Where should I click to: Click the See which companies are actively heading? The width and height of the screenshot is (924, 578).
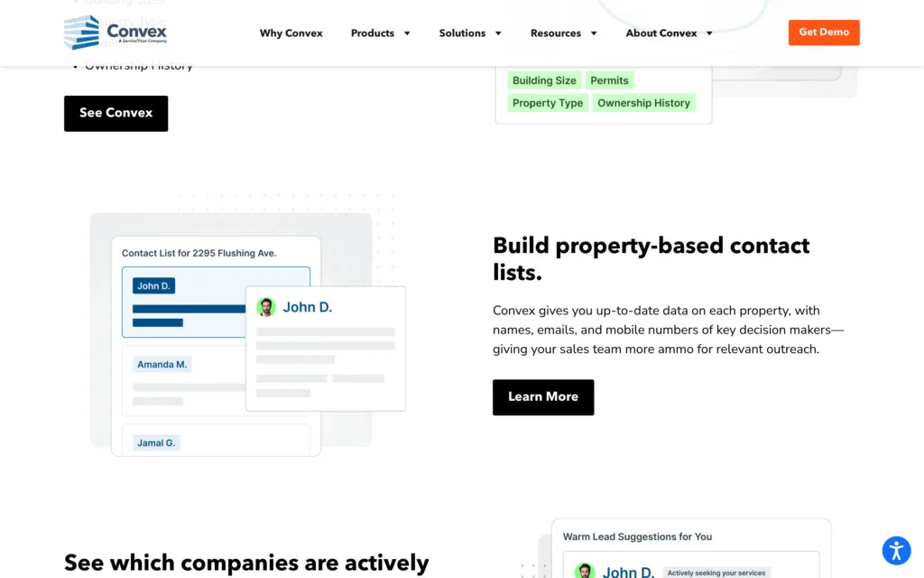point(246,563)
